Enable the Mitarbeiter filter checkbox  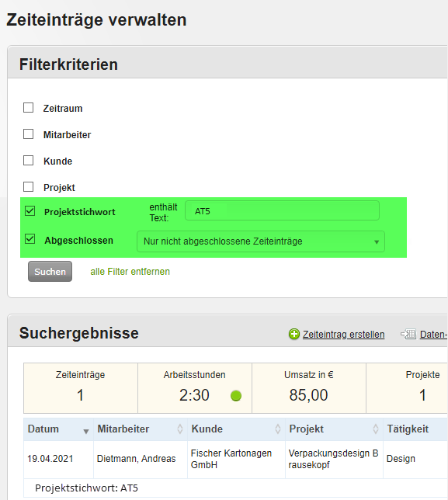coord(29,134)
